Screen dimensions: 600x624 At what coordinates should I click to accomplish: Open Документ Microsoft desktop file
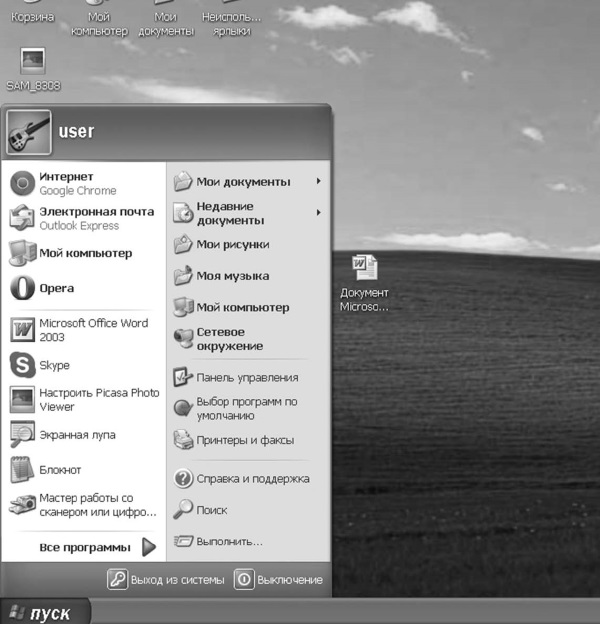click(364, 269)
